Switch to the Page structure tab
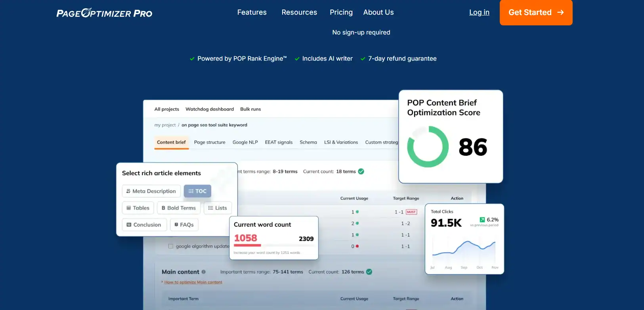The height and width of the screenshot is (310, 644). coord(210,142)
